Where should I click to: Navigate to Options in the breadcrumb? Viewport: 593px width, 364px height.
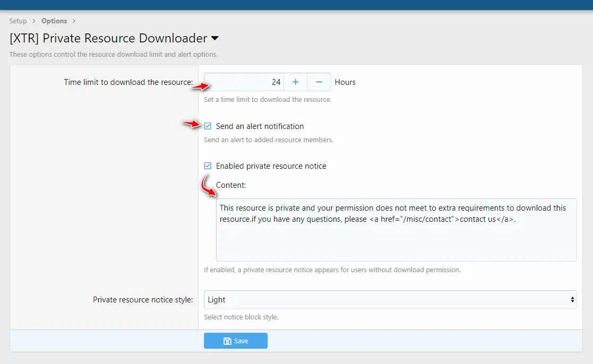coord(54,21)
